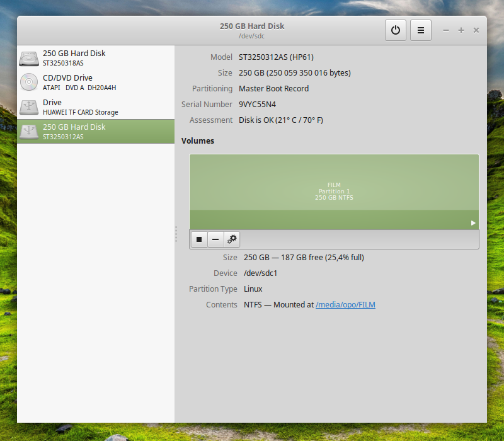Click the pane divider handle dots
This screenshot has width=504, height=441.
176,234
